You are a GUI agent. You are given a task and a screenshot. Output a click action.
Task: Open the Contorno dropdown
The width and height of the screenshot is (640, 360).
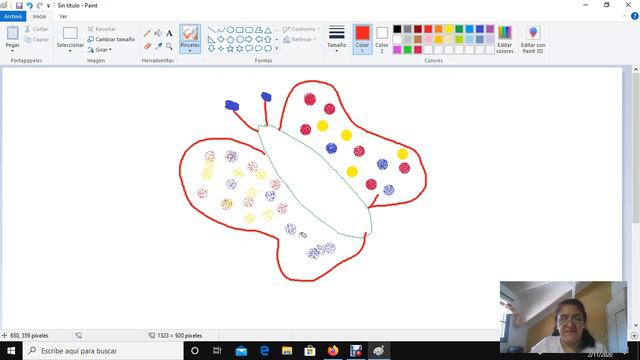[x=301, y=29]
